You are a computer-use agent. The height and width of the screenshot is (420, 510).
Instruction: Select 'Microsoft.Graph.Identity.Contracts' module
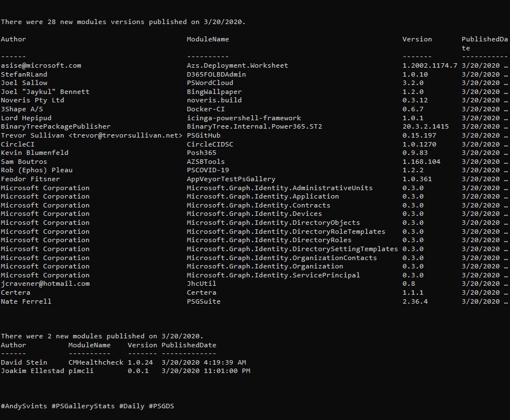pos(259,205)
